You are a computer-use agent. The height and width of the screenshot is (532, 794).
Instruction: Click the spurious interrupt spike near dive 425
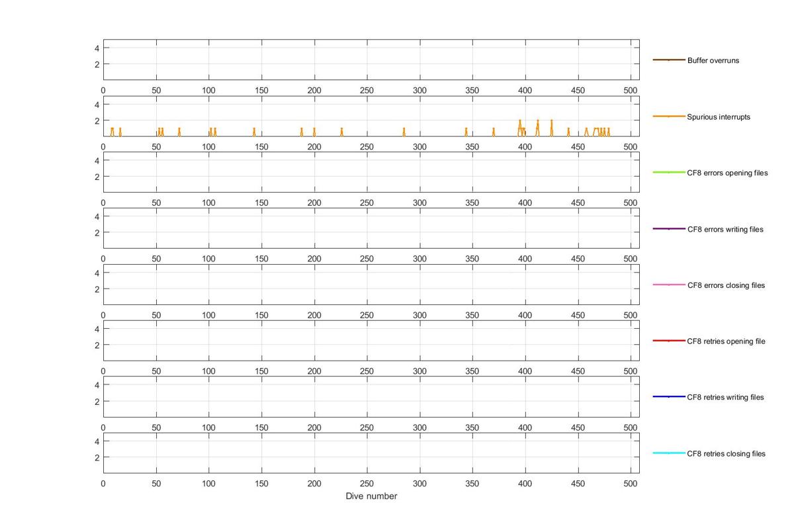click(551, 128)
